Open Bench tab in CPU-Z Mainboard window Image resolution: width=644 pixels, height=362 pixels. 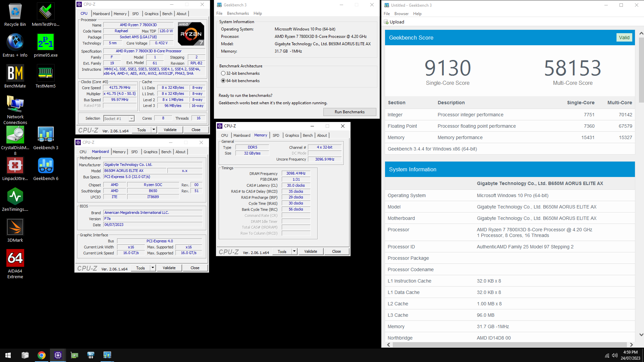[x=166, y=152]
